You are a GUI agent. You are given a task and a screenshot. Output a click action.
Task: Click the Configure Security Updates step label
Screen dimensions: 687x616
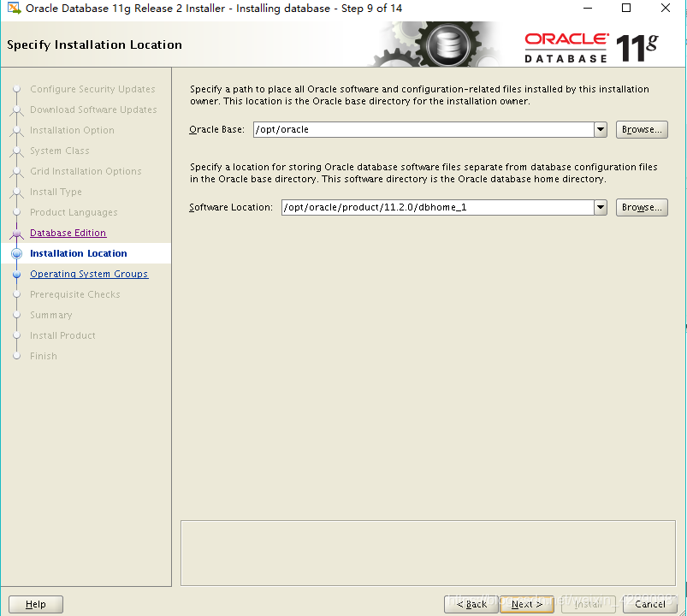click(x=92, y=89)
